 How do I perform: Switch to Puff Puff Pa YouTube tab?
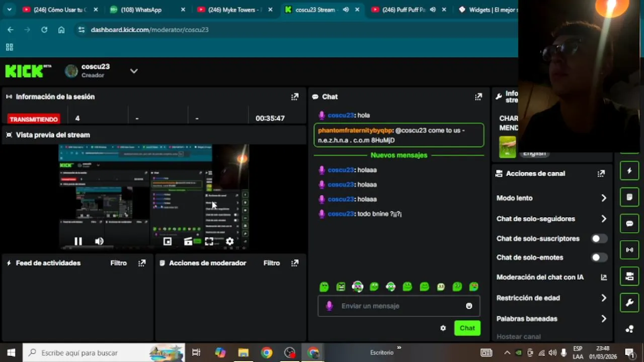click(404, 10)
